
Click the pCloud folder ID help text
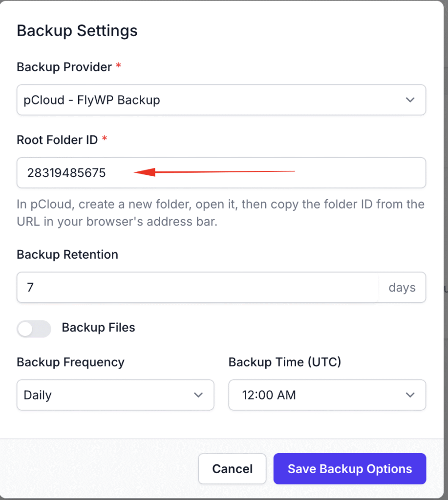click(x=220, y=212)
